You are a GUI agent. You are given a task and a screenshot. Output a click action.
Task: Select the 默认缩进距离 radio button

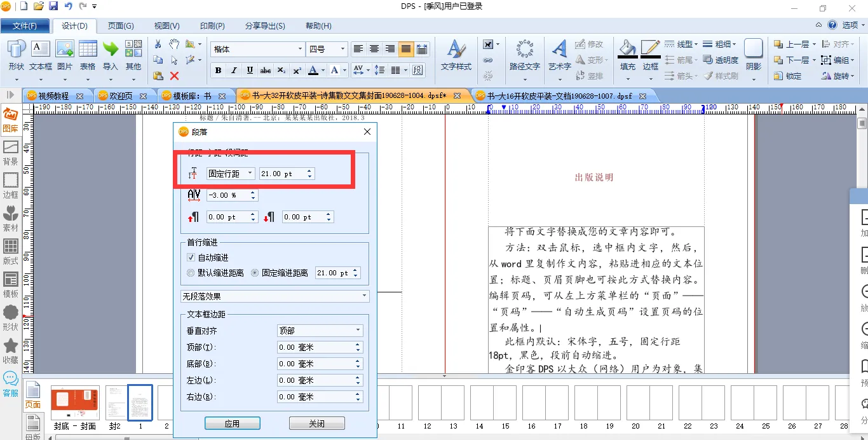pyautogui.click(x=191, y=273)
